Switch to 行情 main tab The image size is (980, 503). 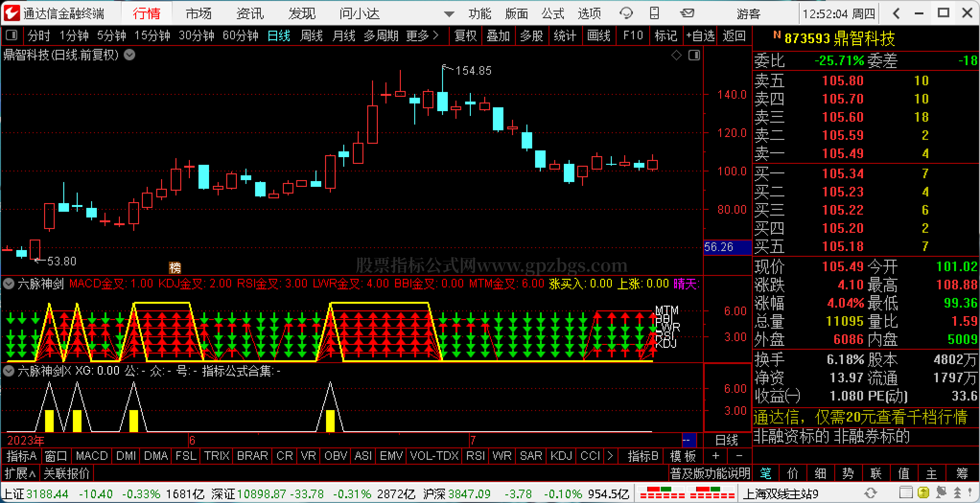(x=147, y=13)
